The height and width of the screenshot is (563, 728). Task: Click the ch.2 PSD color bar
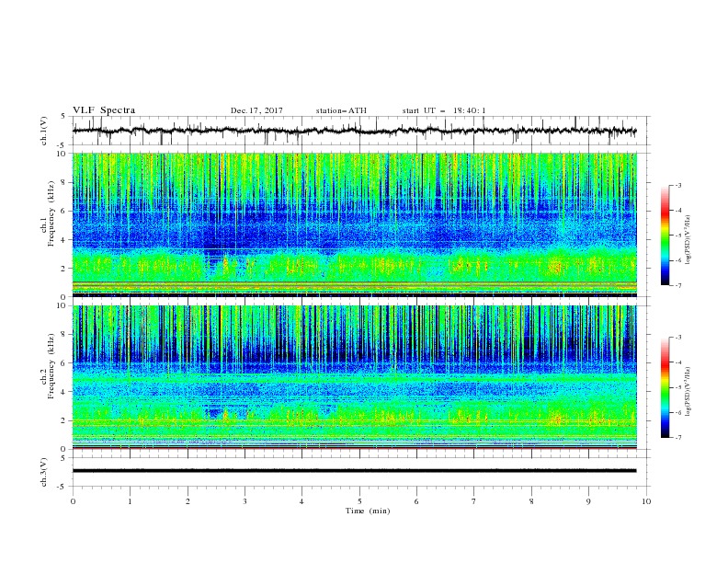(x=665, y=387)
